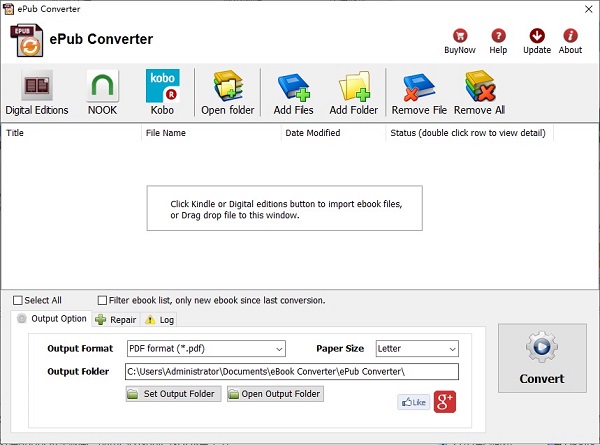The width and height of the screenshot is (600, 445).
Task: Click the Output Folder path field
Action: click(291, 372)
